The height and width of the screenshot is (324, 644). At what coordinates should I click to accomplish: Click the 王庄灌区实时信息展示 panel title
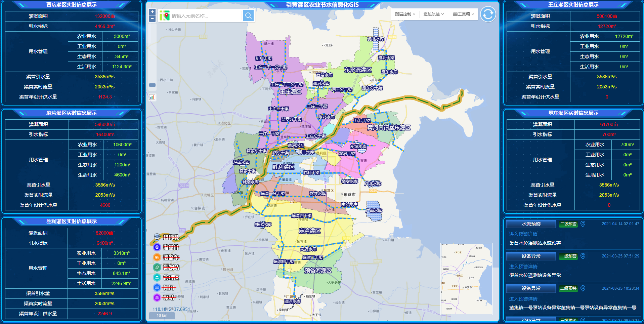pyautogui.click(x=573, y=5)
